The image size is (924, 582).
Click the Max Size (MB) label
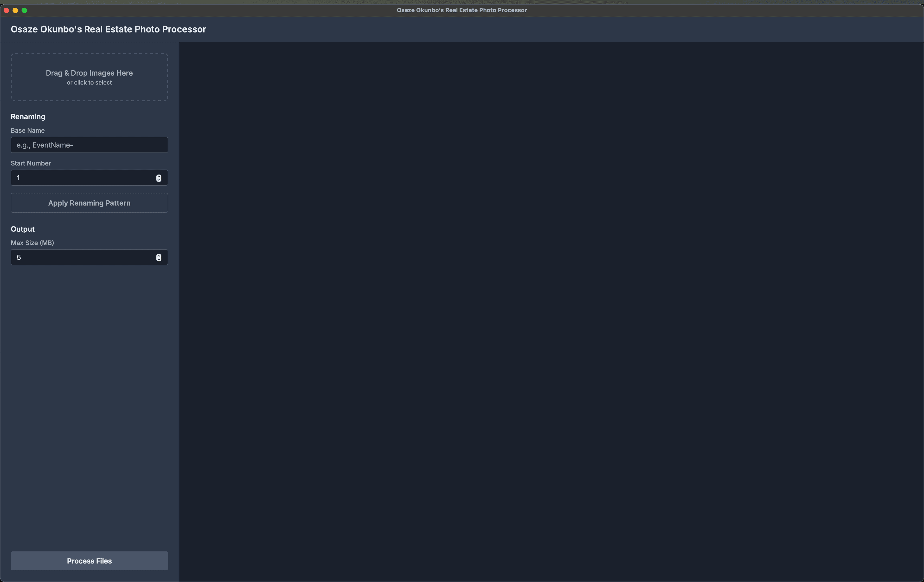(32, 243)
